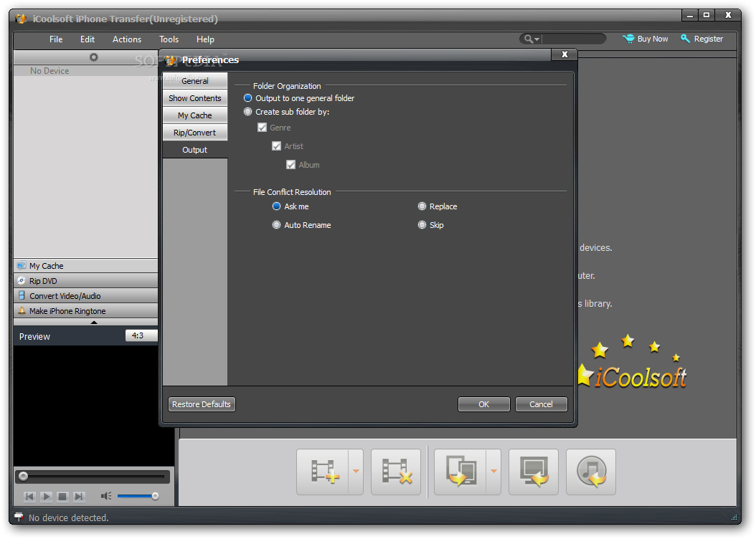Screen dimensions: 756x539
Task: Click the Register key icon
Action: [x=685, y=39]
